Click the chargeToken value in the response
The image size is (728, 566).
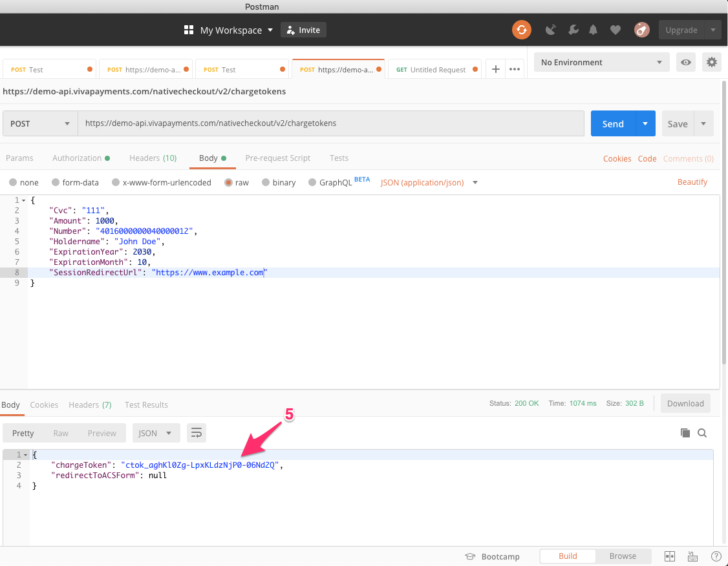[200, 465]
